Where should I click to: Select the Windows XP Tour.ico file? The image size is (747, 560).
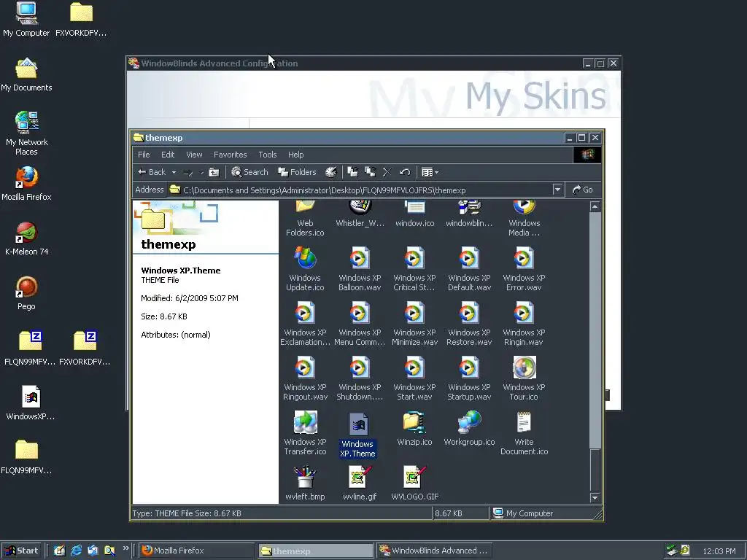[x=524, y=378]
